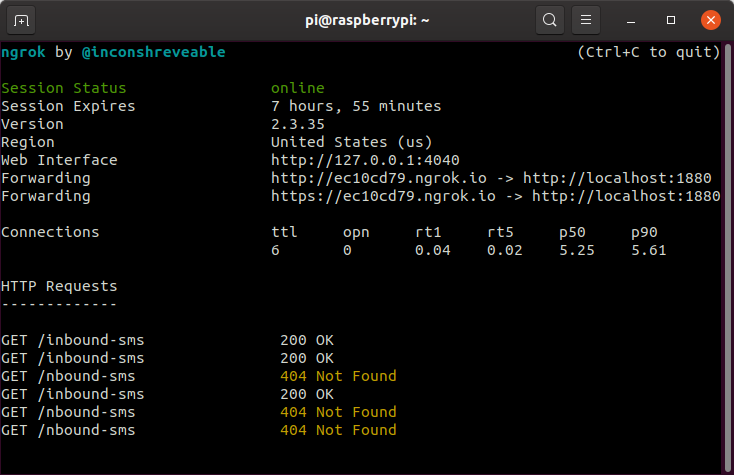This screenshot has height=475, width=734.
Task: Click the Session Status label
Action: tap(64, 88)
